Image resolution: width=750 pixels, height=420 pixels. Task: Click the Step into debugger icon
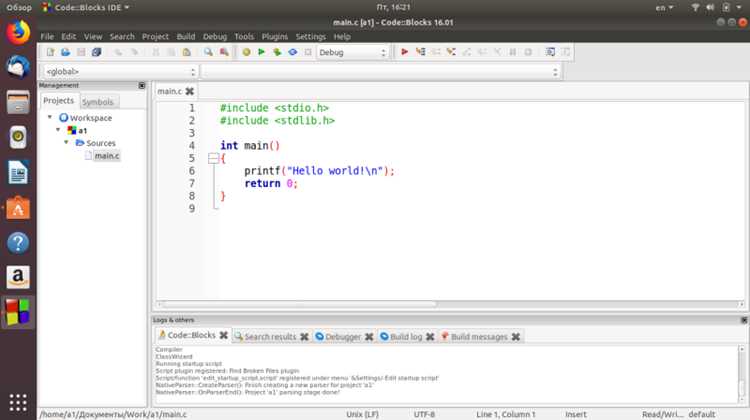click(451, 52)
